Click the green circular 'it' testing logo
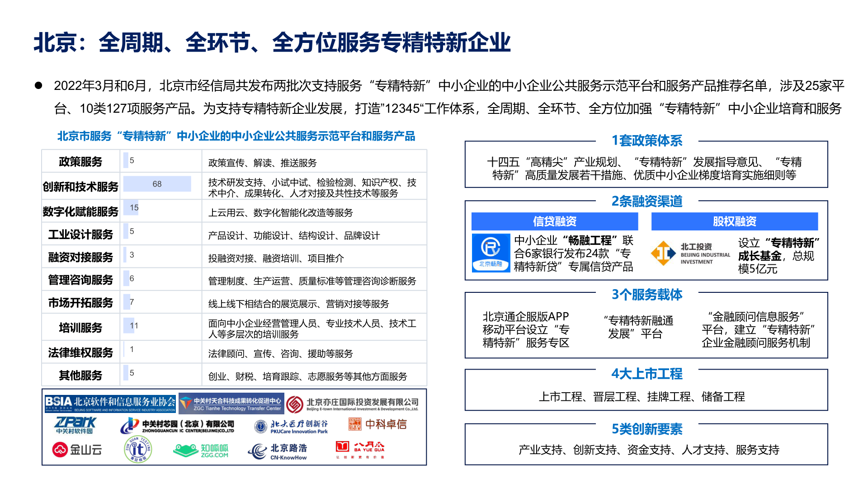This screenshot has height=488, width=868. coord(138,449)
